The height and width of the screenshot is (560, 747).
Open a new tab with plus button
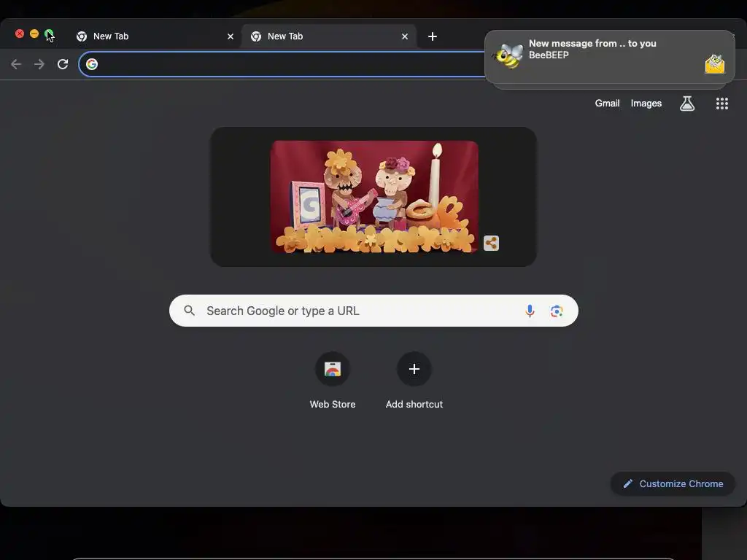point(432,36)
